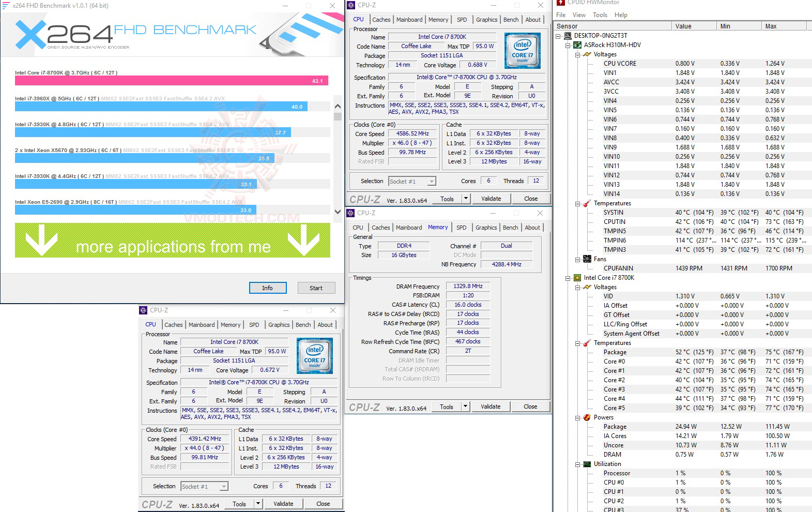The width and height of the screenshot is (812, 512).
Task: Click the Validate button in the bottom CPU-Z window
Action: [x=283, y=504]
